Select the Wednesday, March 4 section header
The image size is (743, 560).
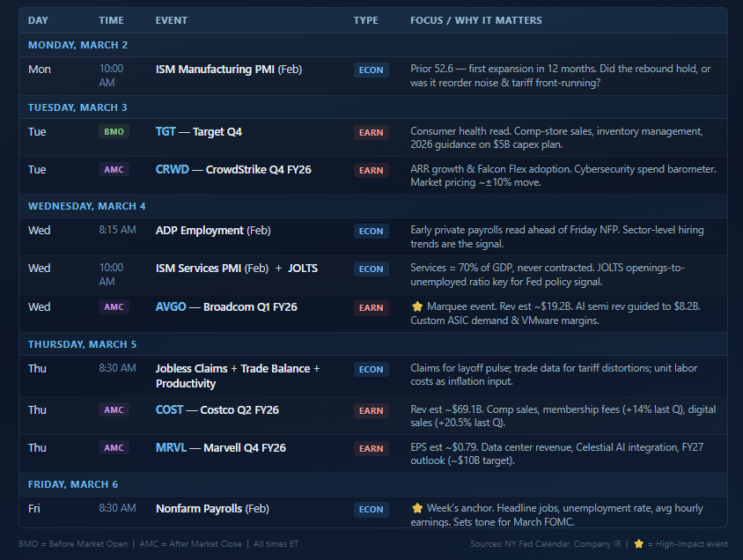pyautogui.click(x=86, y=206)
